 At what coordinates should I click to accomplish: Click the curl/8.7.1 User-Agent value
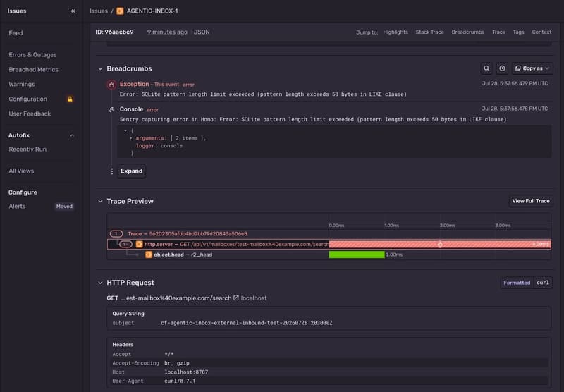[x=180, y=381]
